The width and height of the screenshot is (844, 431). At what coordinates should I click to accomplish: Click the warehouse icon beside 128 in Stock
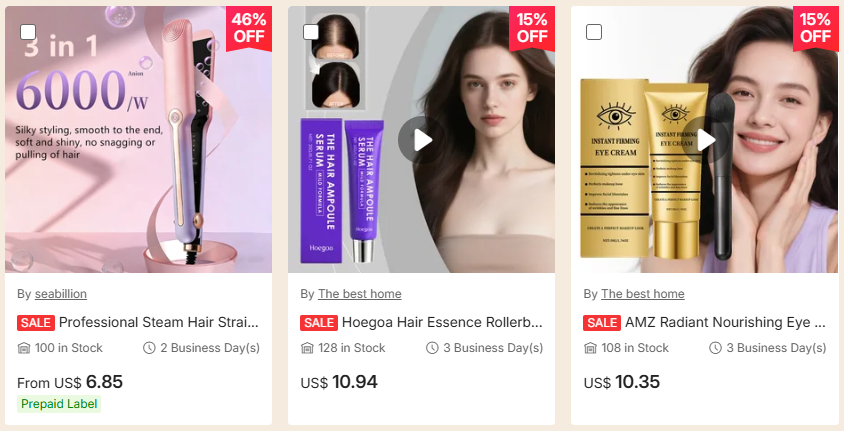pyautogui.click(x=307, y=348)
